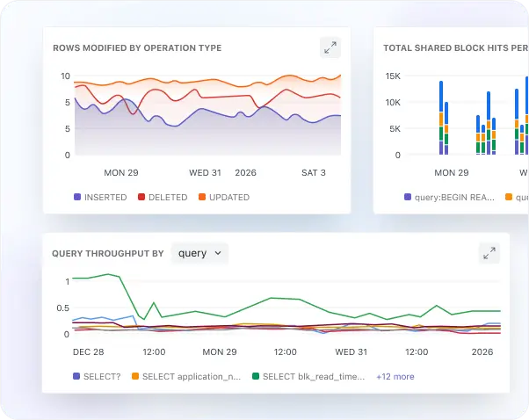Screen dimensions: 529x420
Task: Expand the Query Throughput chart to fullscreen
Action: point(489,253)
